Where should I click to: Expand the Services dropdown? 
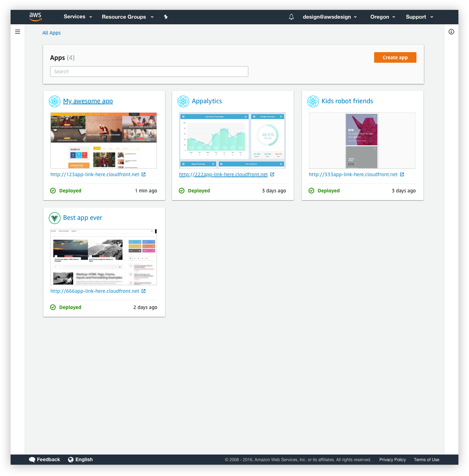(78, 17)
